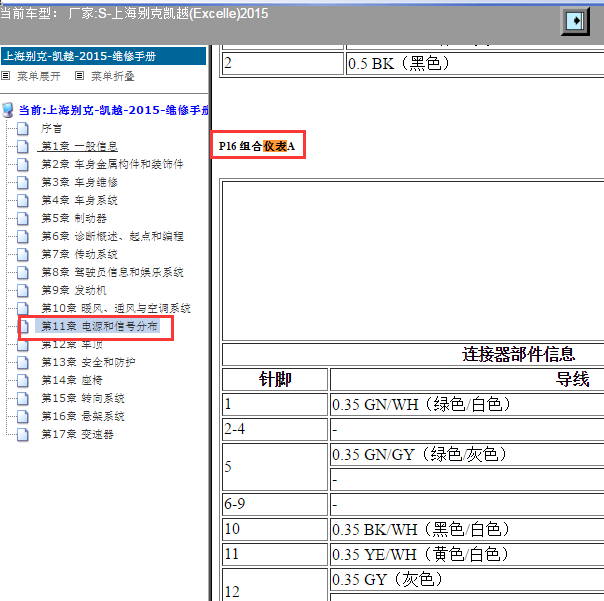Click the page icon beside 第8章 驾驶员信息和娱乐系统
This screenshot has height=601, width=604.
click(23, 272)
